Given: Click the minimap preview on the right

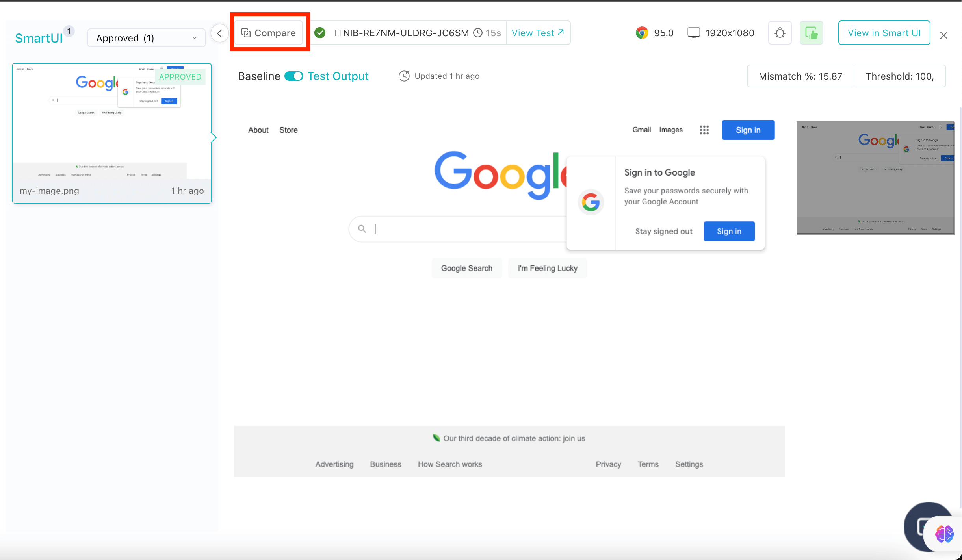Looking at the screenshot, I should click(875, 178).
